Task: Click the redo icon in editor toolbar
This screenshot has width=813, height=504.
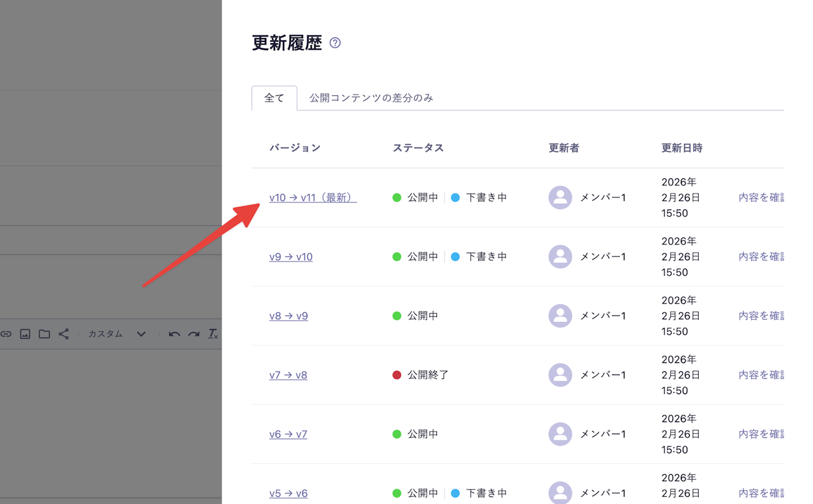Action: (194, 334)
